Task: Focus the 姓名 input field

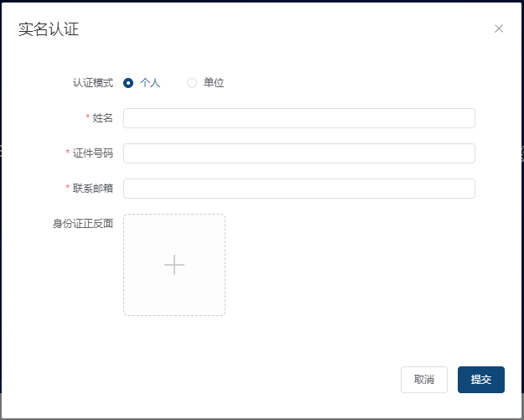Action: click(x=298, y=118)
